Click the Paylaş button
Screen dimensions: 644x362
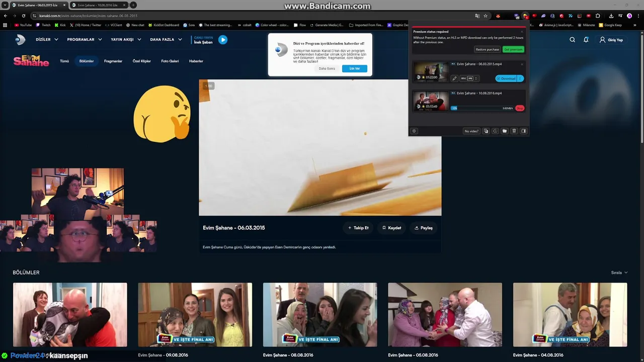424,228
